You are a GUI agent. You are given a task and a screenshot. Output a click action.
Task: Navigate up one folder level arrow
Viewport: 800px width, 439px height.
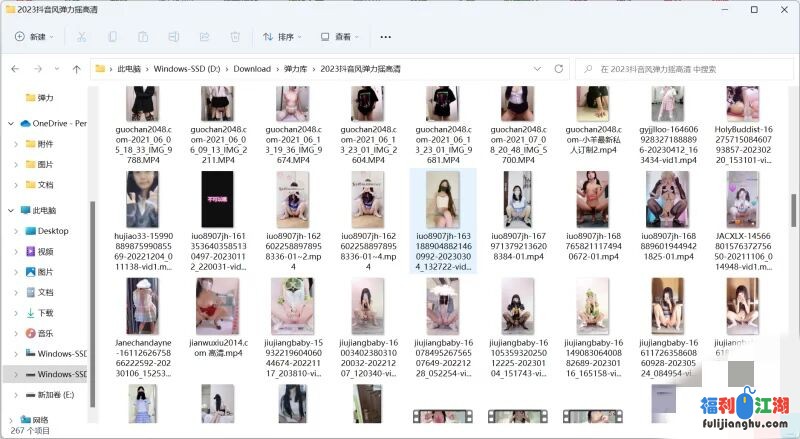coord(76,69)
